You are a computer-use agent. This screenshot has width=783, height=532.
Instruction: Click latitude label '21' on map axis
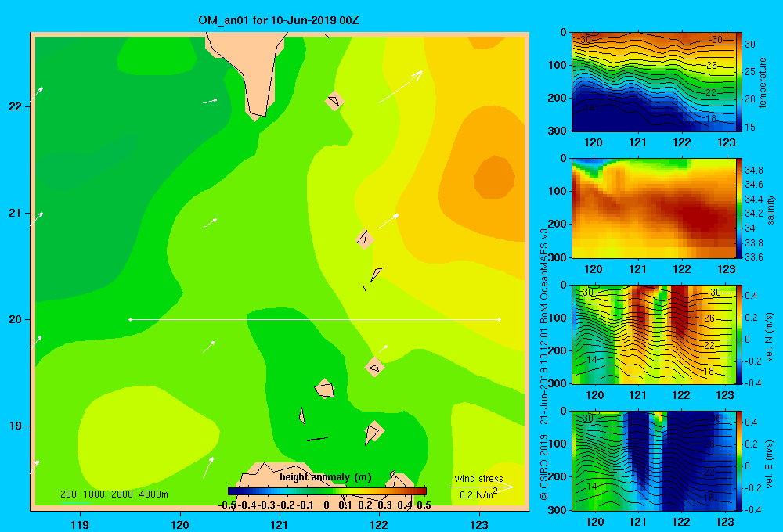pos(15,213)
